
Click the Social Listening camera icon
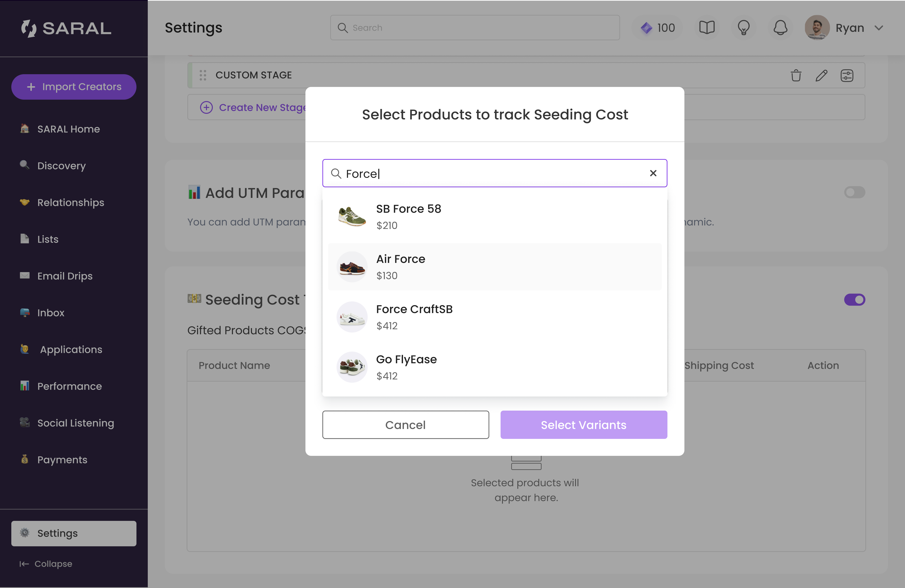pyautogui.click(x=25, y=422)
